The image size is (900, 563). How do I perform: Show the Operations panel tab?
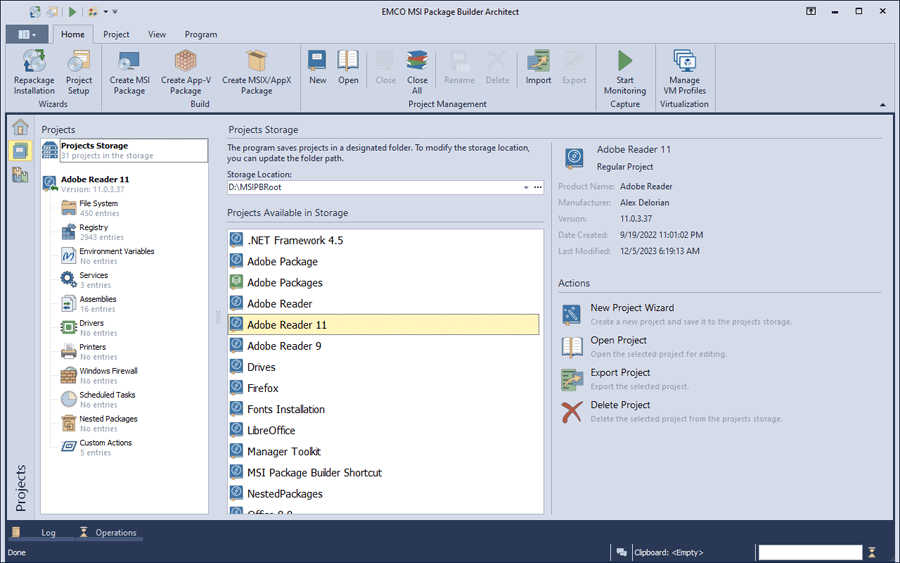pos(109,533)
